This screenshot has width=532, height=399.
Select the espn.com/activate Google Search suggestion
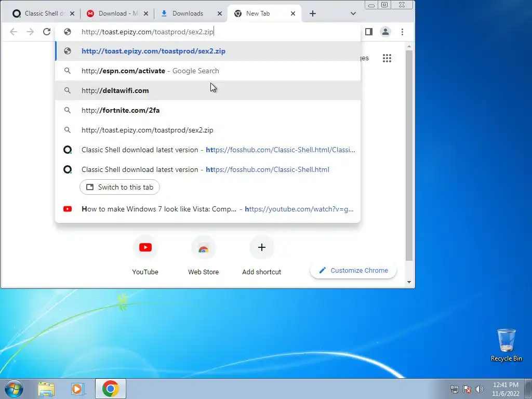pyautogui.click(x=208, y=71)
